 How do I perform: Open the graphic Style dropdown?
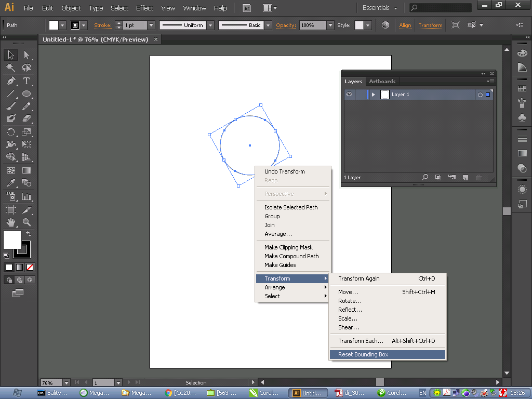[368, 25]
